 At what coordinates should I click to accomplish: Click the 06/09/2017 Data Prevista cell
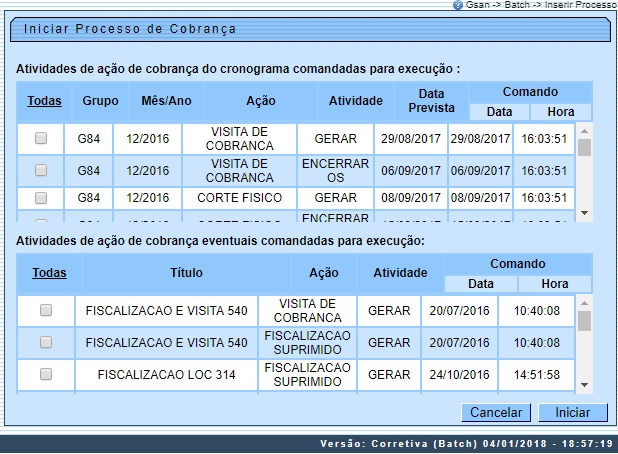(411, 171)
